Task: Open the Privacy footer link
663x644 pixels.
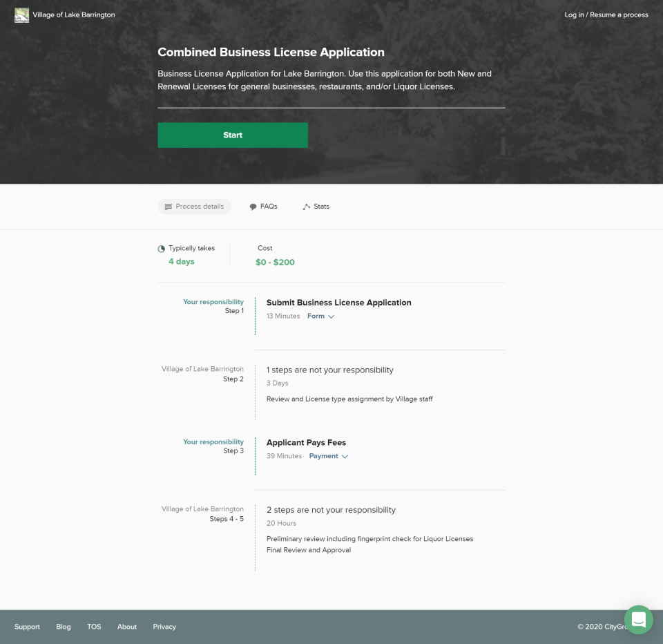Action: 164,627
